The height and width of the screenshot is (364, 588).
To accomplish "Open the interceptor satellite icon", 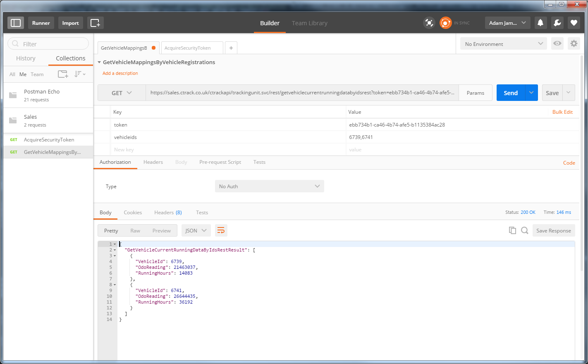I will tap(429, 23).
